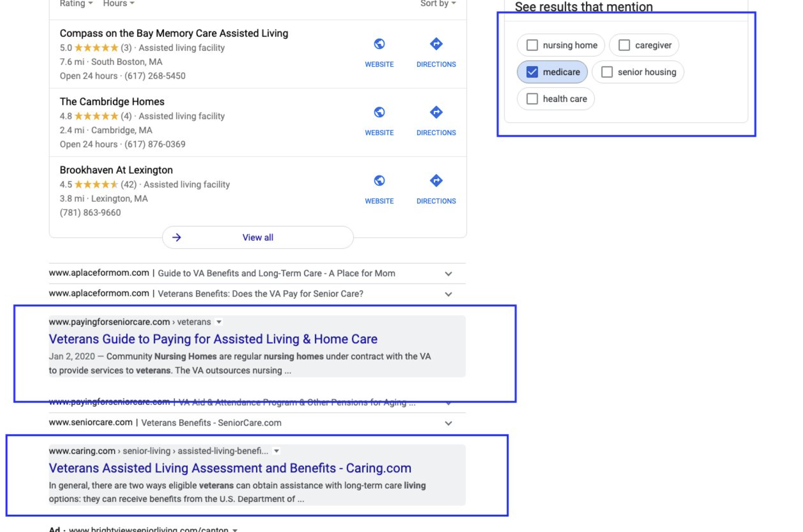Disable the medicare filter
803x532 pixels.
tap(552, 72)
